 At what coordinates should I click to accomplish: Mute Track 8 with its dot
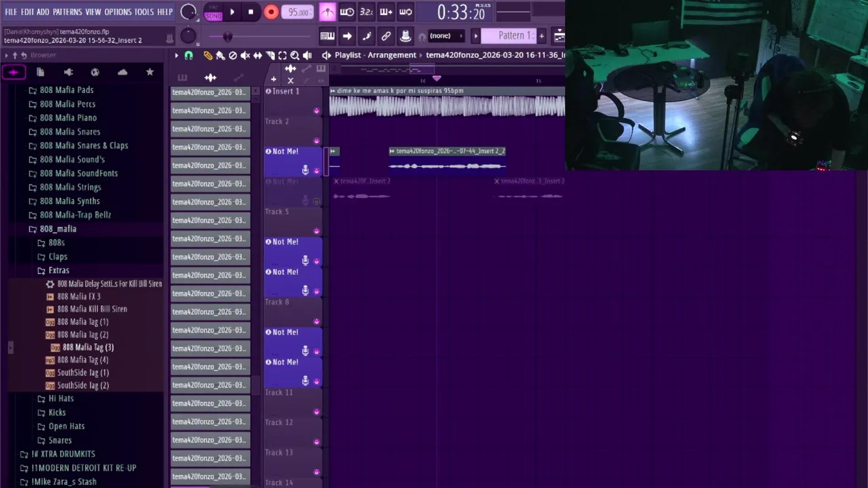point(316,321)
